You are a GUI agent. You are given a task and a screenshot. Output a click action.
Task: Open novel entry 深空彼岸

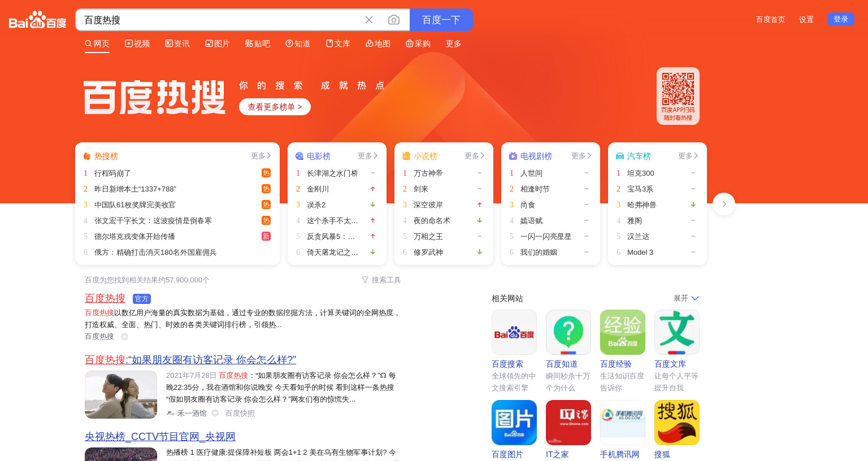tap(428, 205)
